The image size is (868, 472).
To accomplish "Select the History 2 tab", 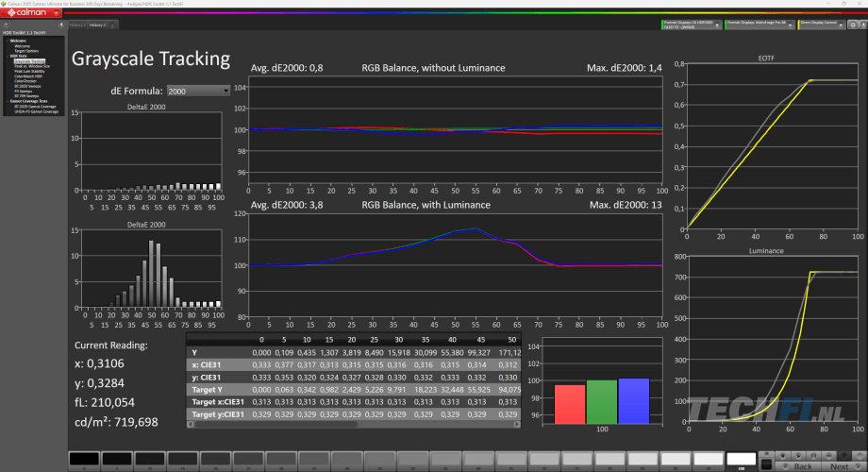I will click(x=98, y=24).
